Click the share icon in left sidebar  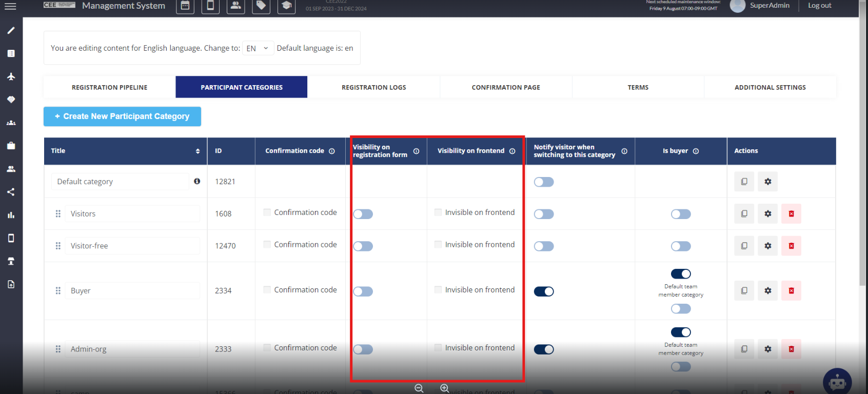(x=11, y=192)
